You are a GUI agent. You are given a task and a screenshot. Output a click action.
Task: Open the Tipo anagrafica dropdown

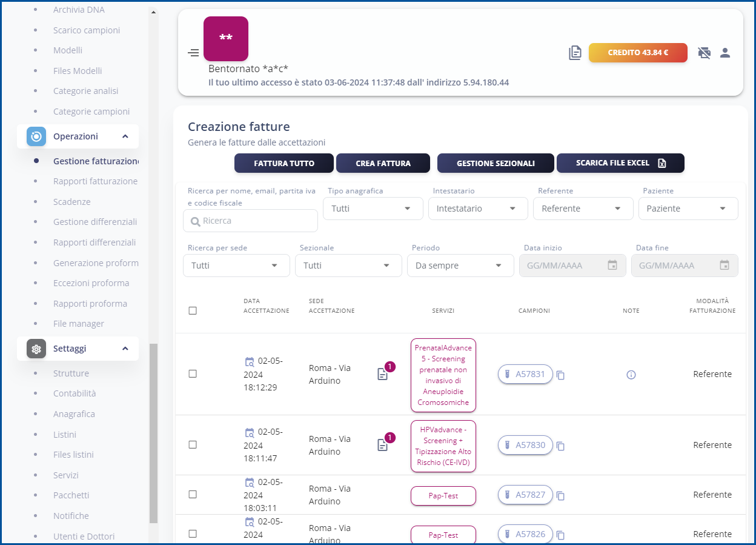click(373, 209)
